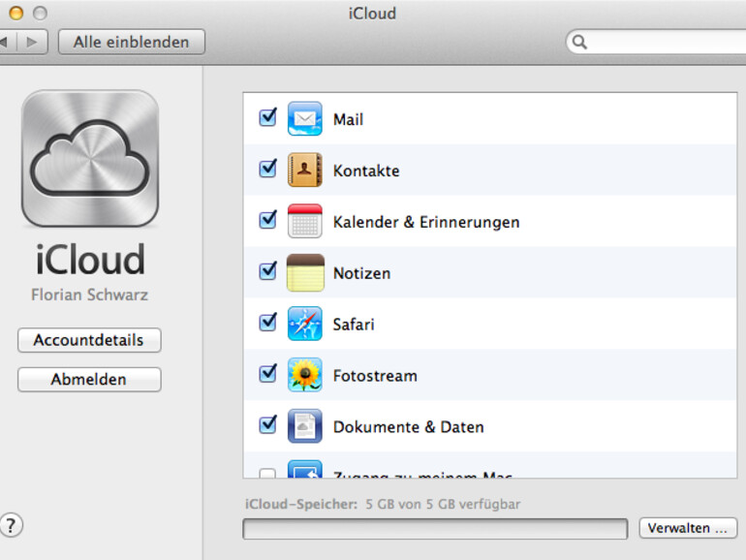Screen dimensions: 746x560
Task: Uncheck Dokumente & Daten checkbox
Action: pyautogui.click(x=267, y=425)
